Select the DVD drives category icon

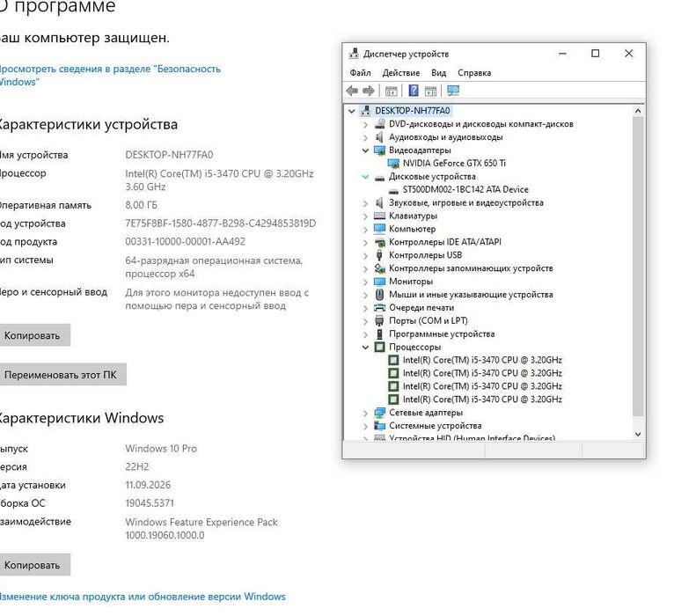[x=379, y=124]
